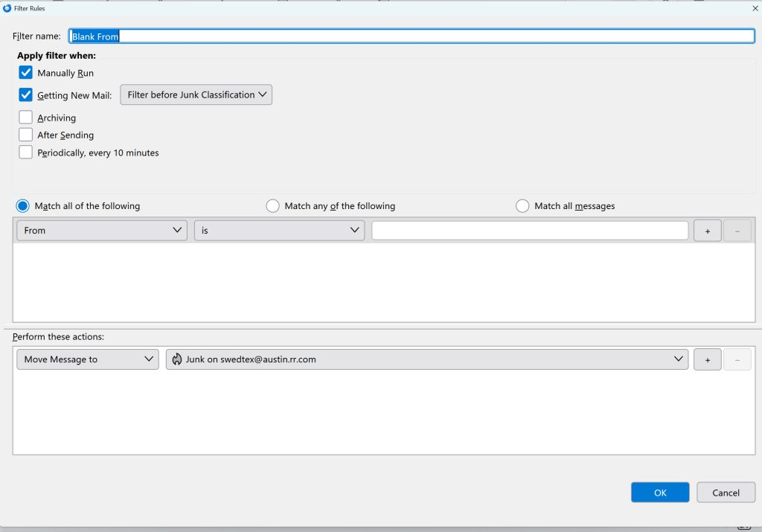Open the Move Message to action dropdown
The image size is (762, 532).
click(x=87, y=359)
